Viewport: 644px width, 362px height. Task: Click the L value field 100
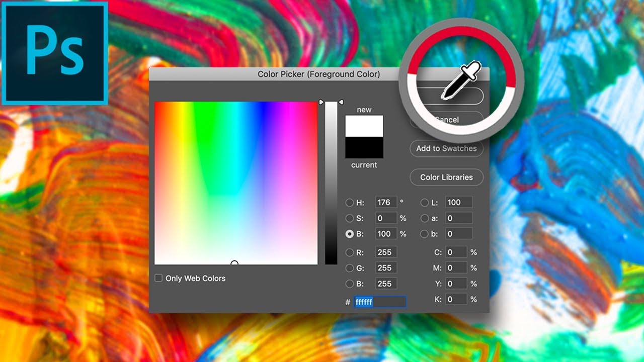coord(458,203)
